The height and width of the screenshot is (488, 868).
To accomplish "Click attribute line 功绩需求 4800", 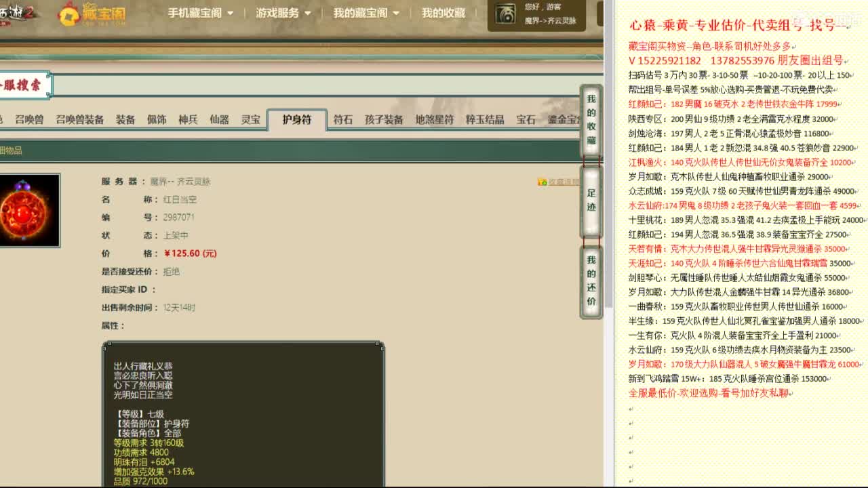I will point(141,453).
